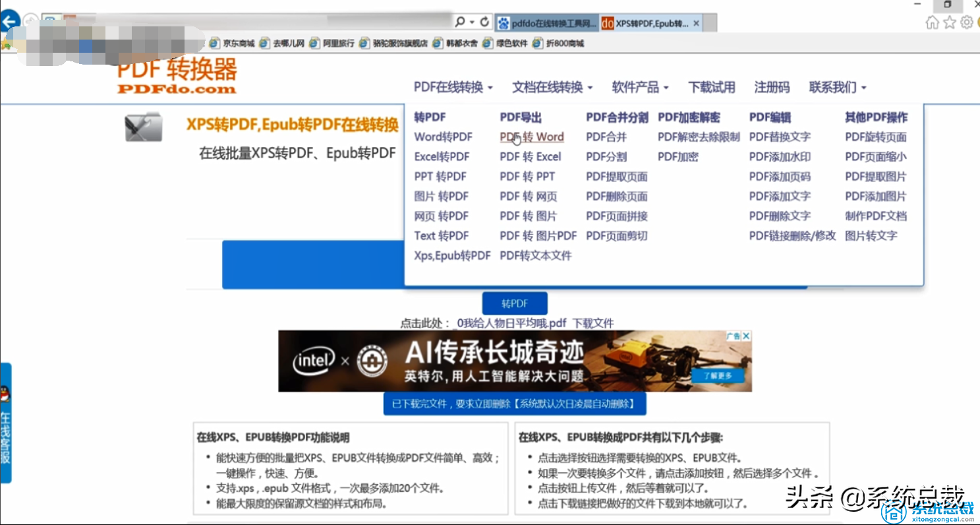The image size is (980, 525).
Task: Choose 图片 转PDF from the menu
Action: tap(442, 197)
